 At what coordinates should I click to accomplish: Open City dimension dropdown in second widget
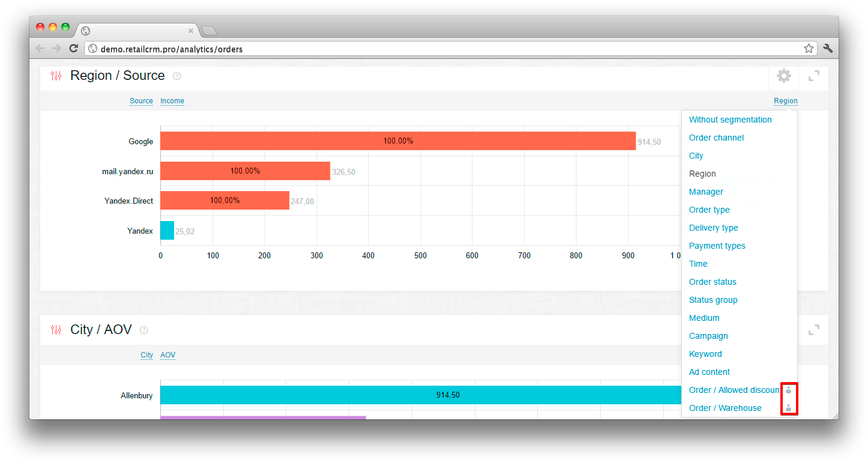147,355
